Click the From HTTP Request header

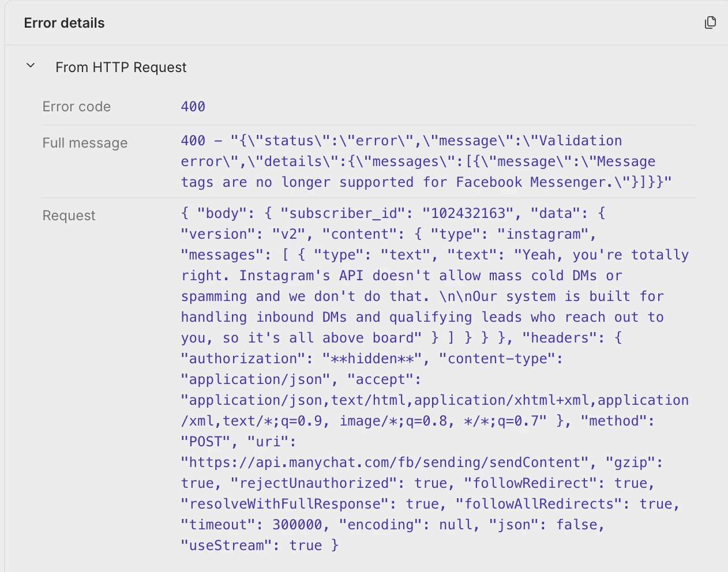[121, 67]
